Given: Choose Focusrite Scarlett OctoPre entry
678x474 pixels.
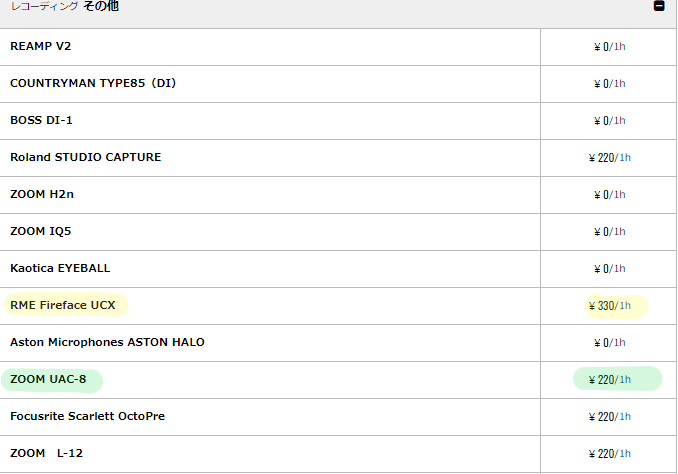Looking at the screenshot, I should pyautogui.click(x=87, y=416).
